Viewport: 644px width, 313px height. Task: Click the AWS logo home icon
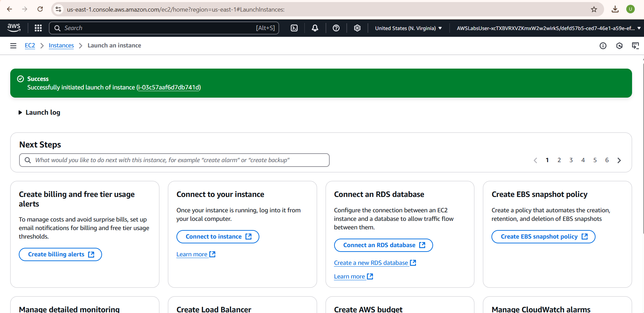[x=14, y=28]
